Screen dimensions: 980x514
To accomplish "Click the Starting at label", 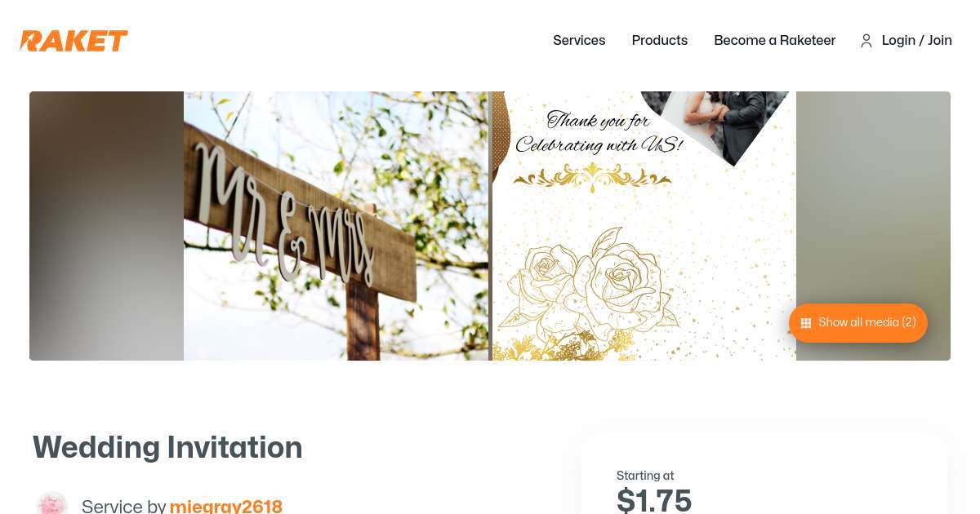I will click(x=645, y=476).
